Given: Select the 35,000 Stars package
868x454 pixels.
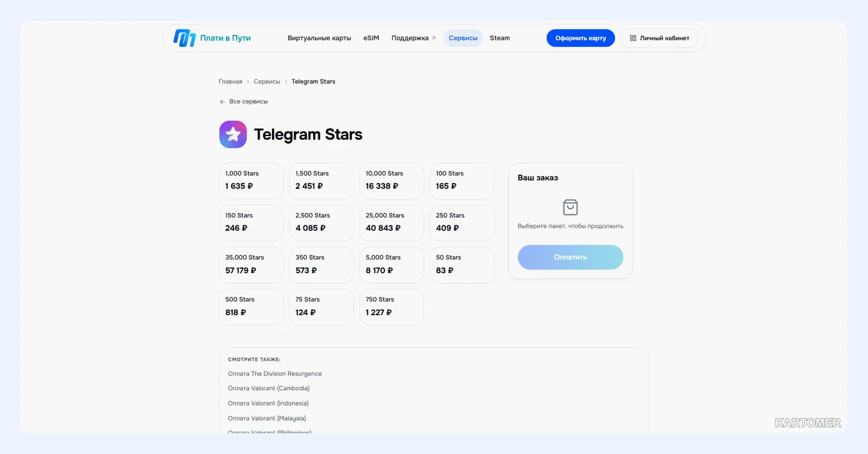Looking at the screenshot, I should pyautogui.click(x=251, y=265).
